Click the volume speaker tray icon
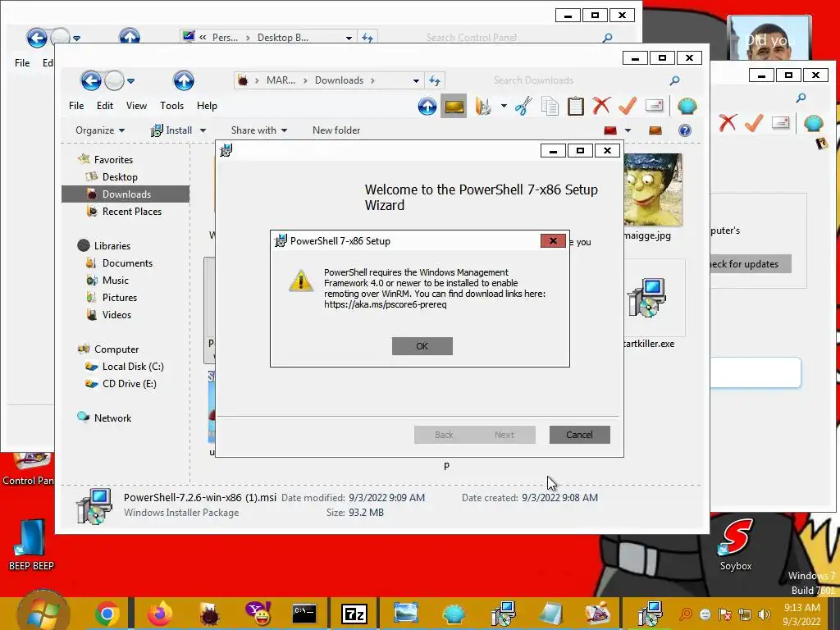The height and width of the screenshot is (630, 840). (x=764, y=614)
